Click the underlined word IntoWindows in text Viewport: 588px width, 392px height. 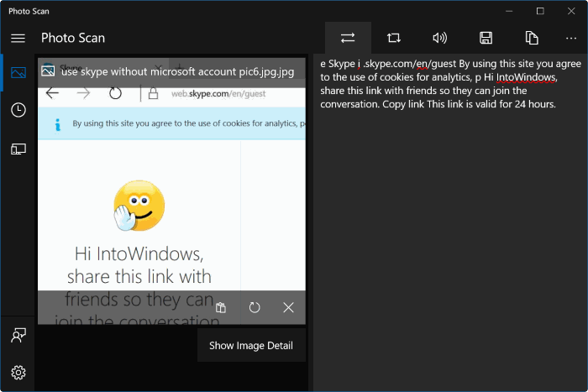[526, 77]
